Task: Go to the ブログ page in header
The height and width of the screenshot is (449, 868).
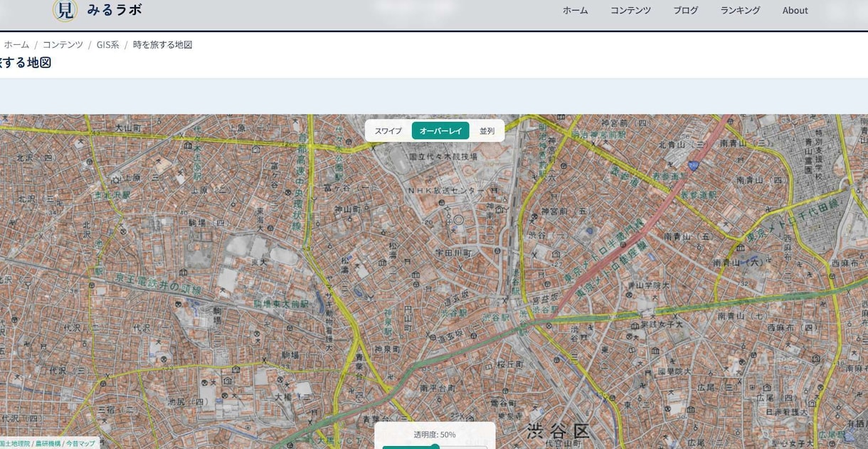Action: coord(686,10)
